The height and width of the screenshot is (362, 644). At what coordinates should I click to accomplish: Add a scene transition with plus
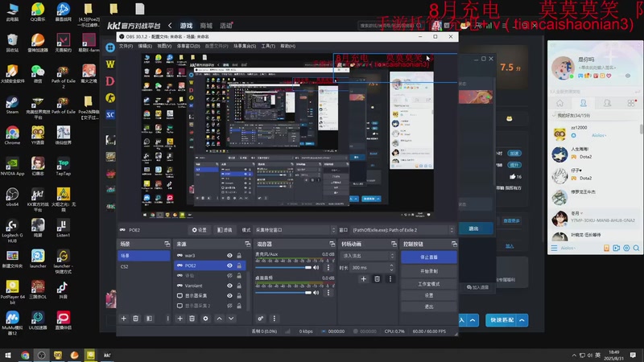coord(364,279)
